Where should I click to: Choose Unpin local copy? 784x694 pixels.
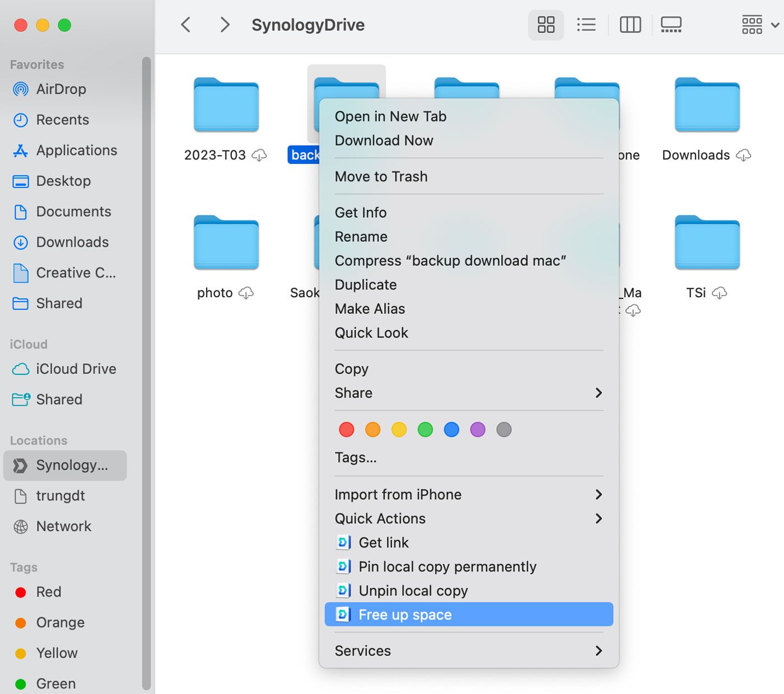coord(469,591)
